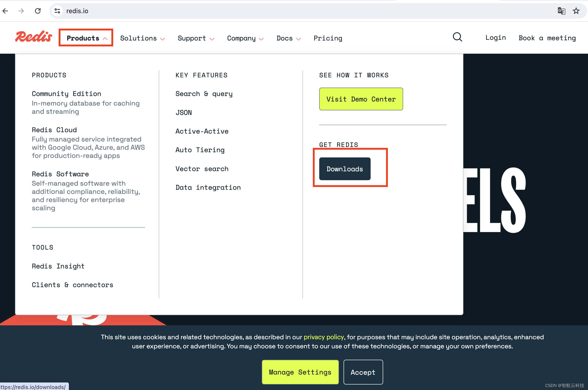588x390 pixels.
Task: Bookmark this page with the star icon
Action: pyautogui.click(x=576, y=11)
